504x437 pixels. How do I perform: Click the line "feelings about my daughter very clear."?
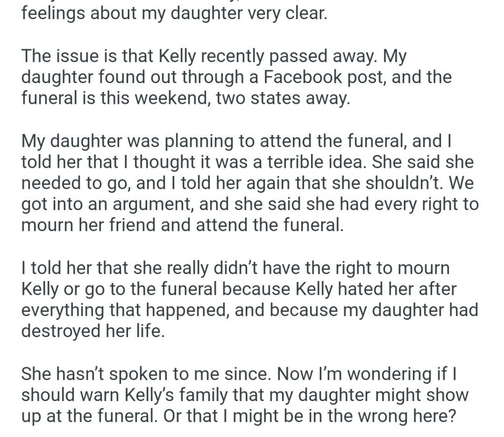(174, 13)
